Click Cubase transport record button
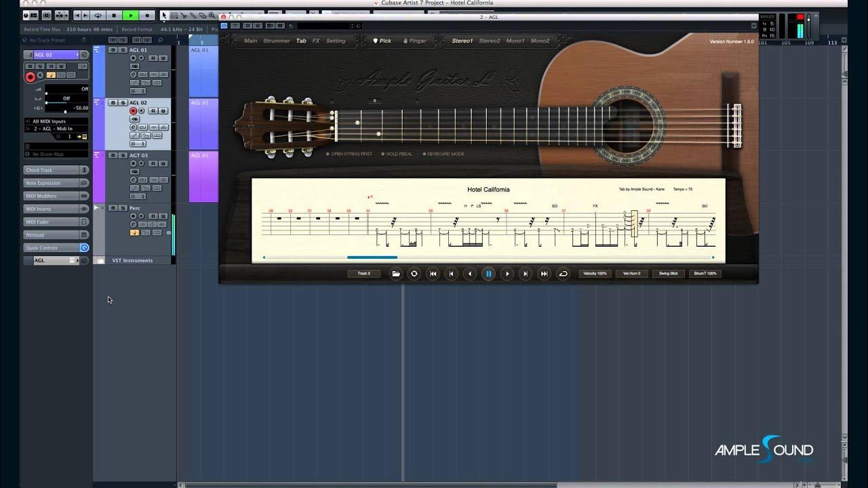 coord(147,16)
